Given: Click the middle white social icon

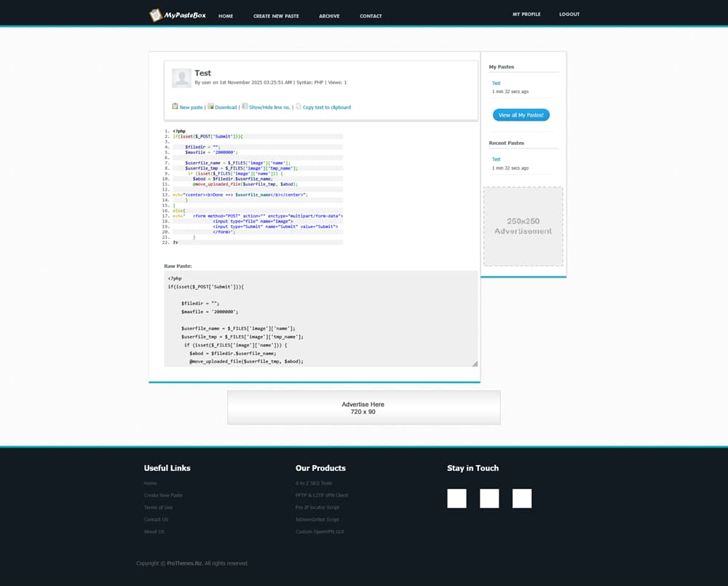Looking at the screenshot, I should click(x=489, y=499).
